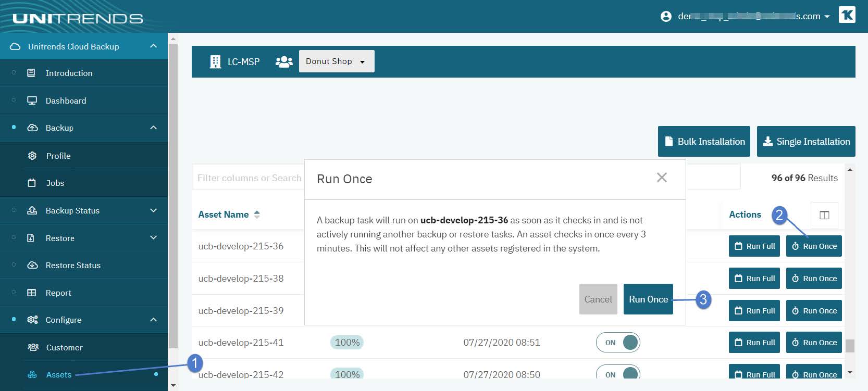
Task: Open the Kaseya K logo icon
Action: pyautogui.click(x=847, y=15)
